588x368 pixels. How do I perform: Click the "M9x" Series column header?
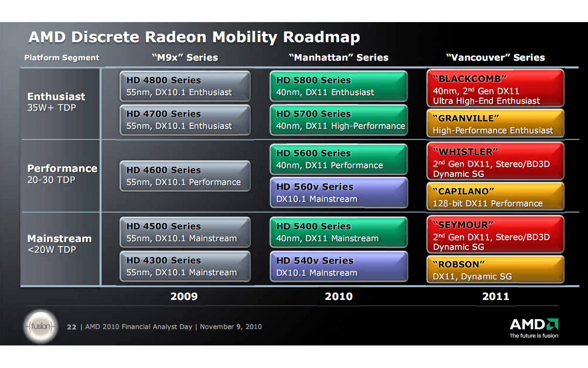coord(185,57)
